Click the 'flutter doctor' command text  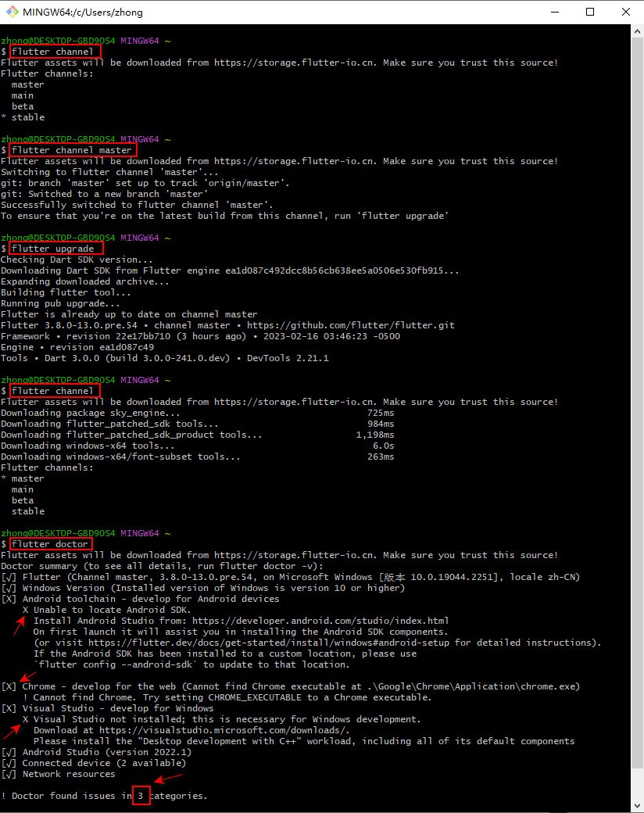click(50, 544)
